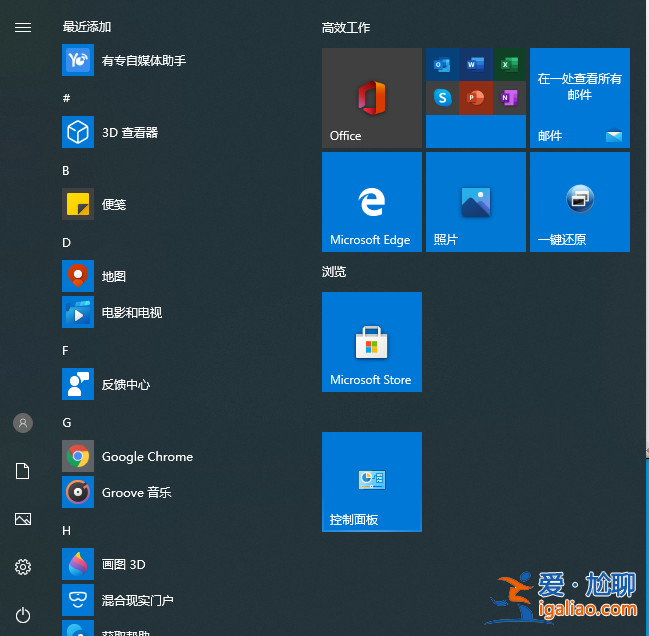Image resolution: width=649 pixels, height=636 pixels.
Task: Launch the Microsoft Edge tile
Action: [372, 202]
